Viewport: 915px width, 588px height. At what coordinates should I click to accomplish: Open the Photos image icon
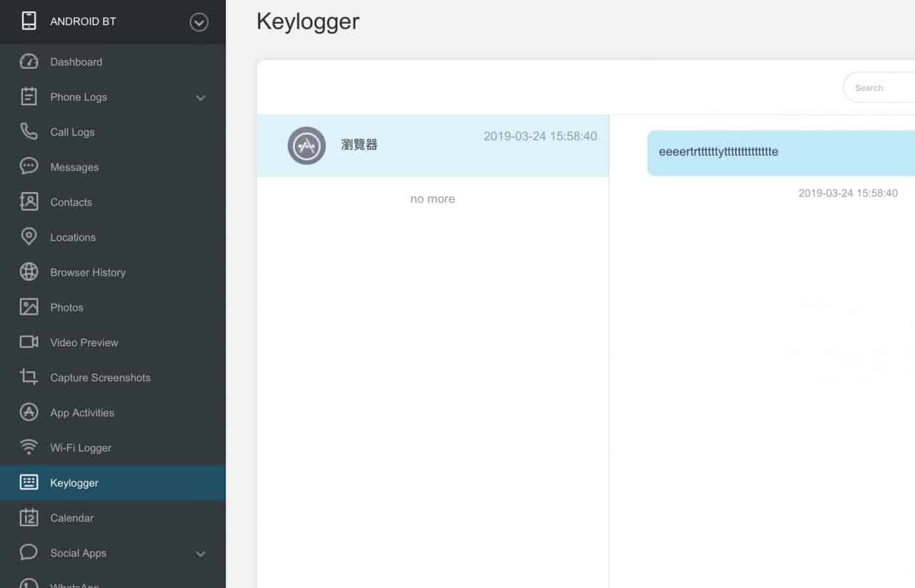29,307
